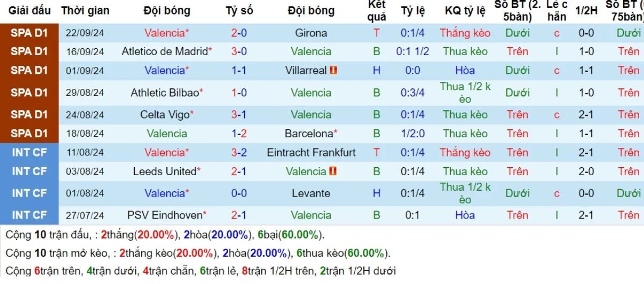Click the SPA D1 label for the 22/09/24 match

pos(30,33)
